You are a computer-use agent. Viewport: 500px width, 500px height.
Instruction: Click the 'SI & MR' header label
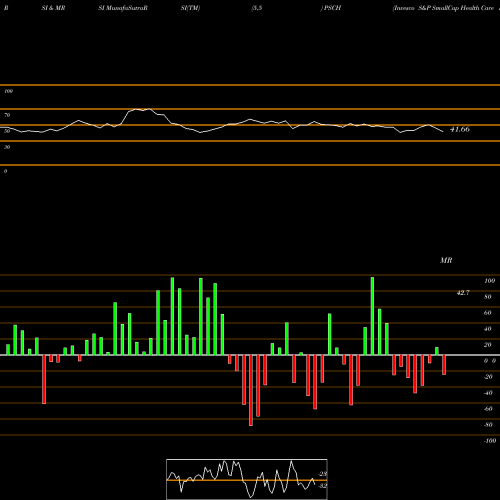[53, 8]
